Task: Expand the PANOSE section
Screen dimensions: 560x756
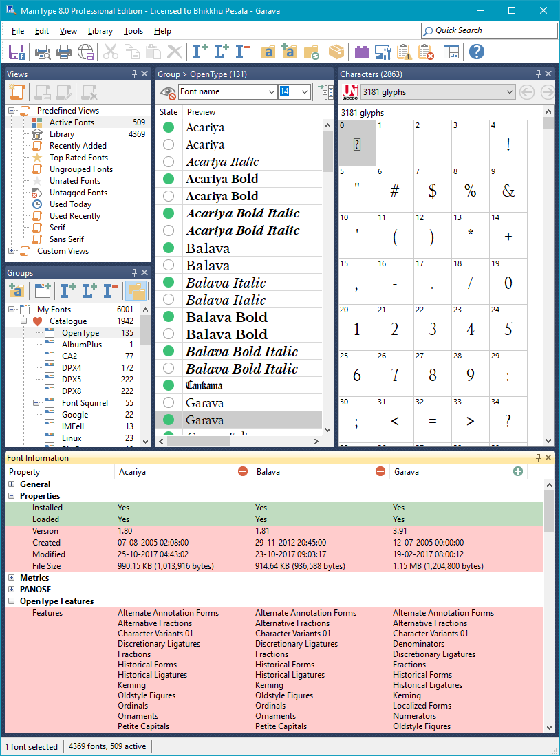Action: pyautogui.click(x=12, y=589)
